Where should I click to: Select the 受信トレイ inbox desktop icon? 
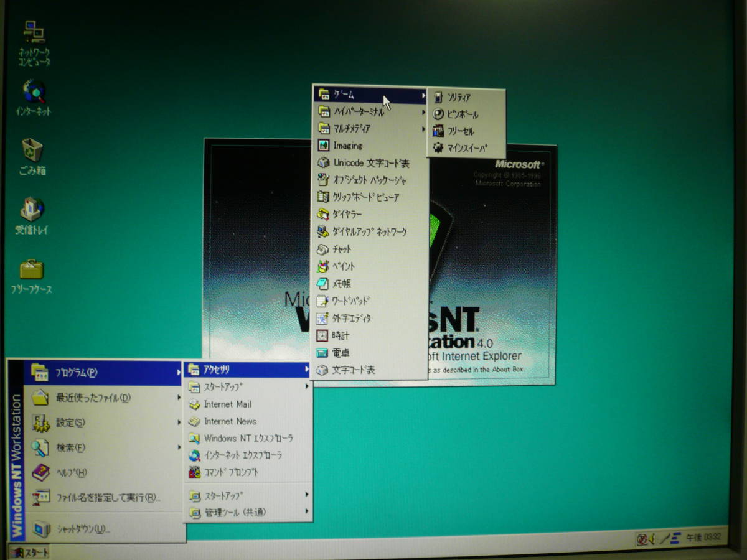[x=32, y=216]
